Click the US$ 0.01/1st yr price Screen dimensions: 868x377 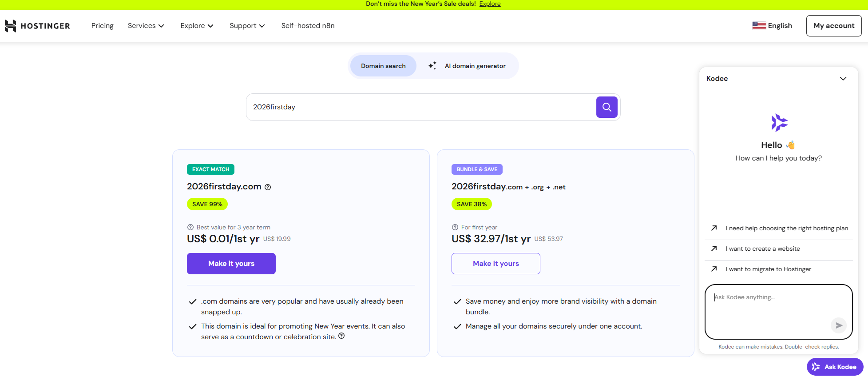click(x=223, y=239)
